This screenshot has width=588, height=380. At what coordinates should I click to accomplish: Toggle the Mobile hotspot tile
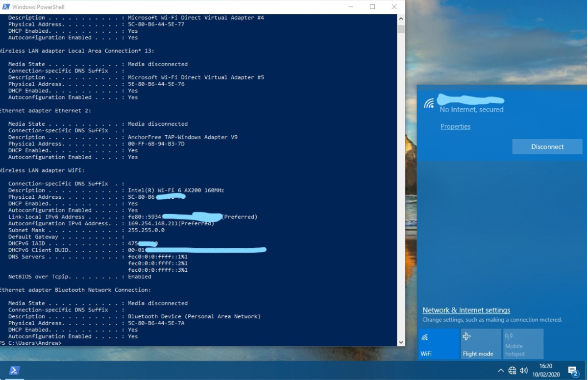523,344
